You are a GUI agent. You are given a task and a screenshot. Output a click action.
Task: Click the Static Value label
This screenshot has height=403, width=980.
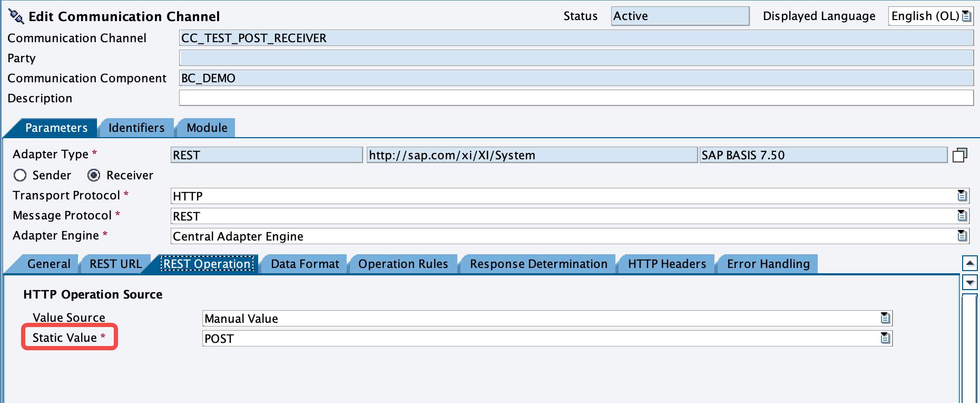pos(65,338)
